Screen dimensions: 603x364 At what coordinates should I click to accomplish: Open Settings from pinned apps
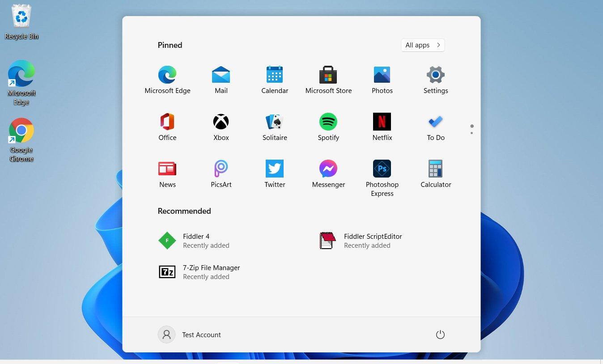[x=436, y=80]
